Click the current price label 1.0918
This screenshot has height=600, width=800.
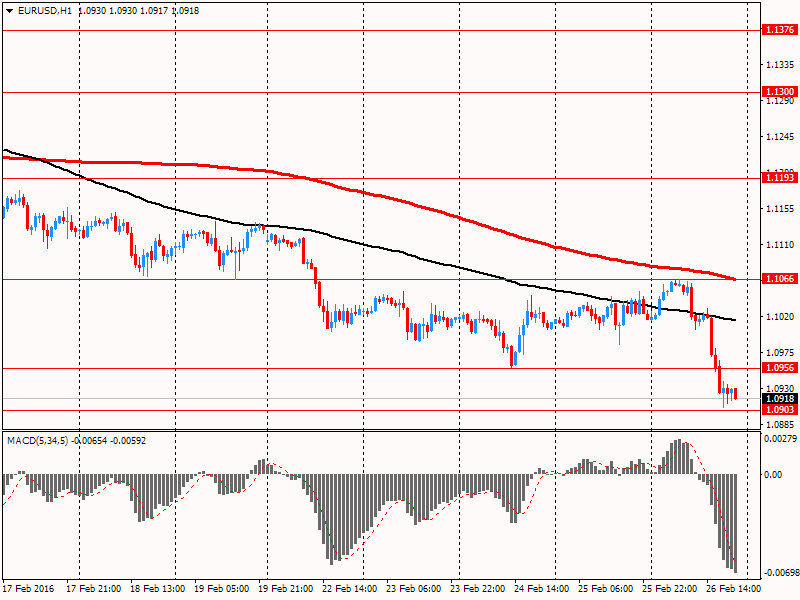coord(779,398)
